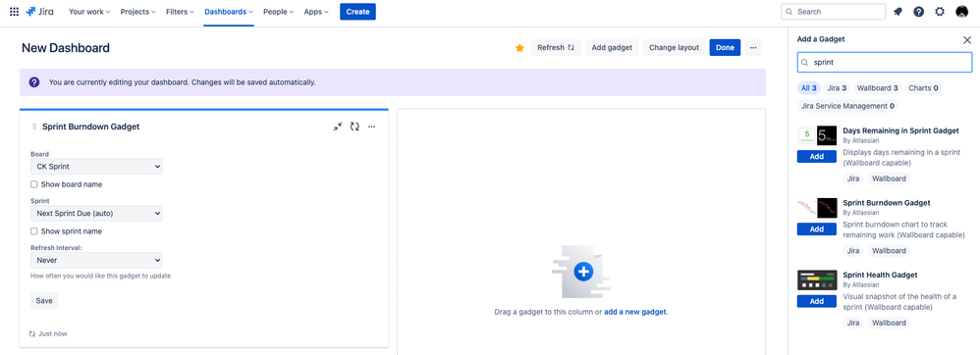
Task: Open the user profile avatar
Action: [962, 12]
